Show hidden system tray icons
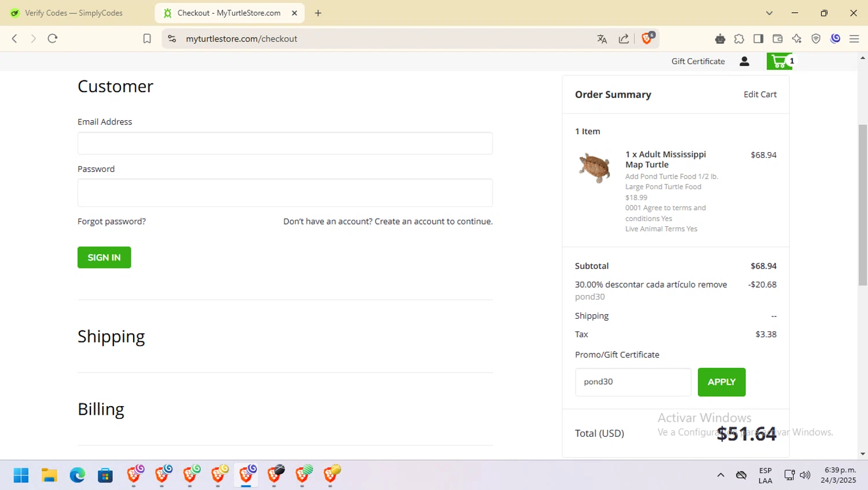868x490 pixels. 720,475
